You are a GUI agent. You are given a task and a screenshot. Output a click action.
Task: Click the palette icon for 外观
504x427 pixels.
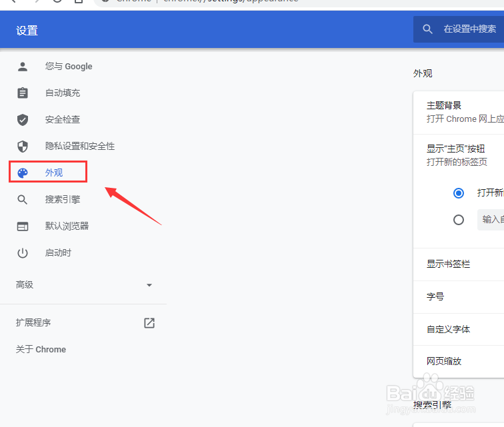(x=23, y=173)
